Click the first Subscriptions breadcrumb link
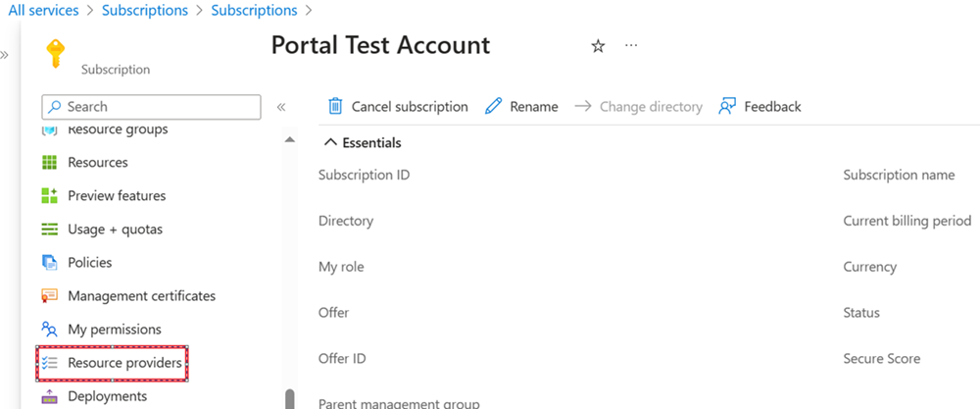The height and width of the screenshot is (409, 980). [x=145, y=11]
